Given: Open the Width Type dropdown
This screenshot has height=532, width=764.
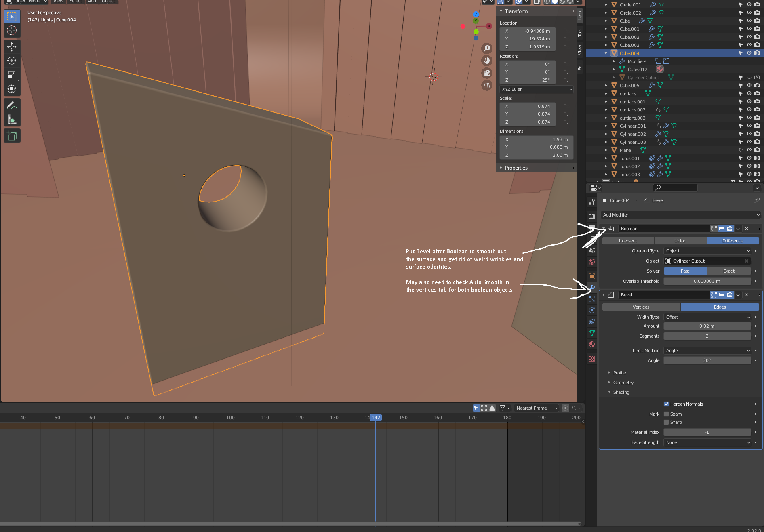Looking at the screenshot, I should [x=707, y=317].
